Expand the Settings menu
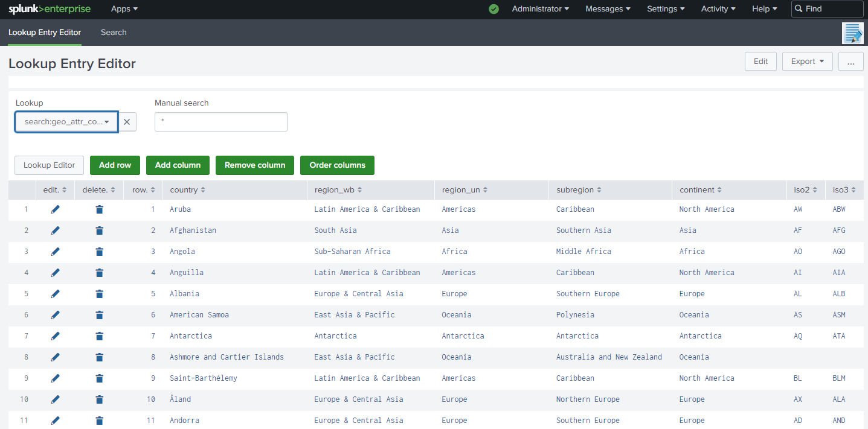This screenshot has height=429, width=868. pos(666,9)
